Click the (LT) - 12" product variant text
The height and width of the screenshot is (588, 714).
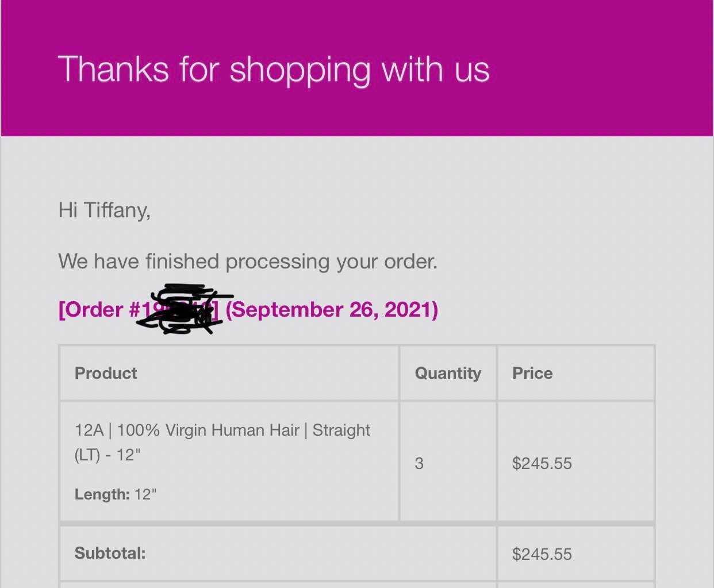tap(108, 455)
